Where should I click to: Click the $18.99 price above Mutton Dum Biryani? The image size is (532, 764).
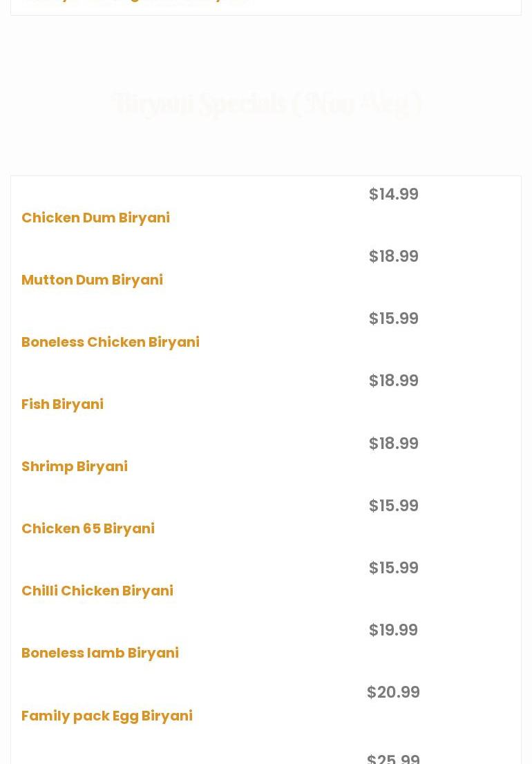click(x=393, y=256)
